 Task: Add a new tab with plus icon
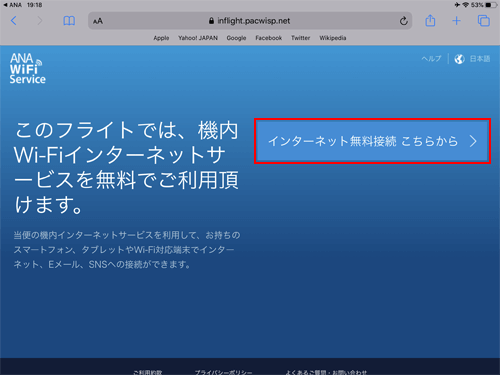(x=456, y=21)
